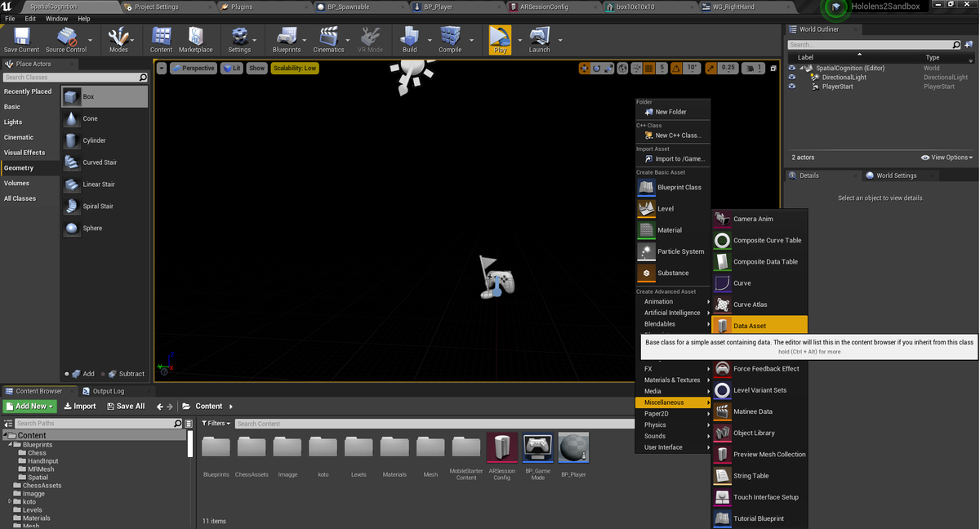Click the Import button in Content Browser

(x=79, y=406)
